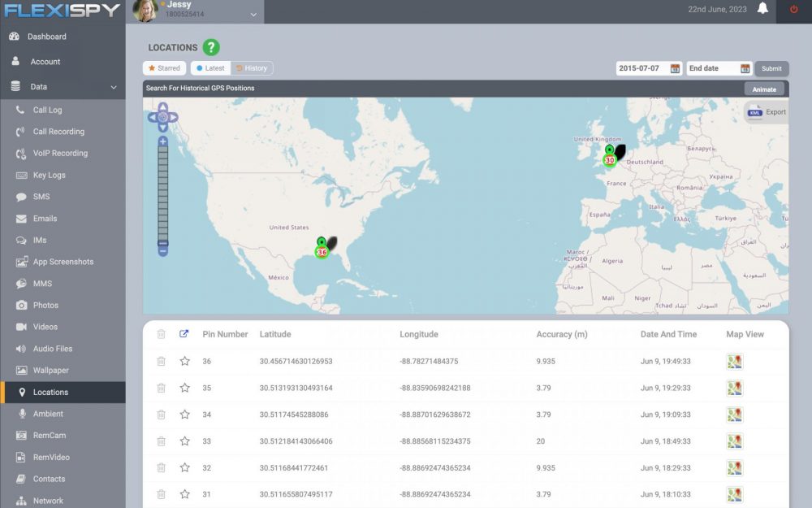Open map view for pin 34
812x508 pixels.
(734, 415)
